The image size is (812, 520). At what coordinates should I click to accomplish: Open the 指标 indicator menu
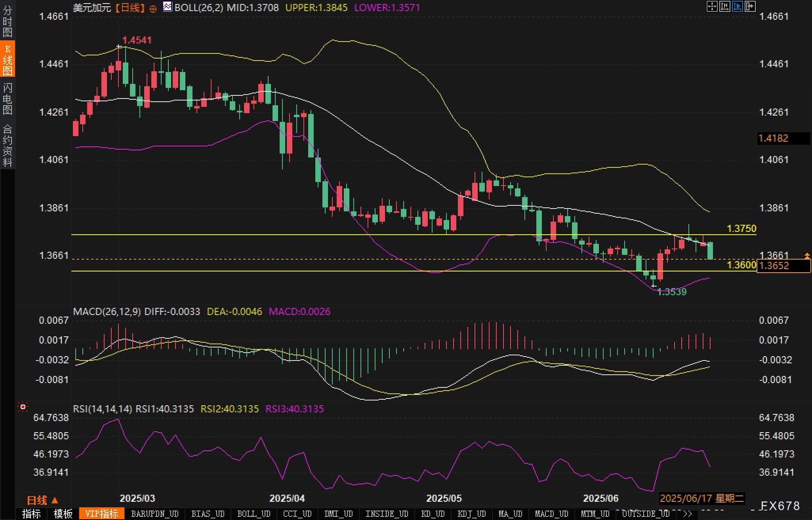pos(31,514)
